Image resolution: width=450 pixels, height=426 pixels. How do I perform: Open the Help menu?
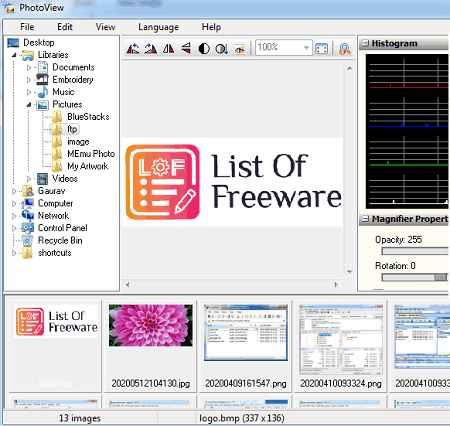[211, 27]
